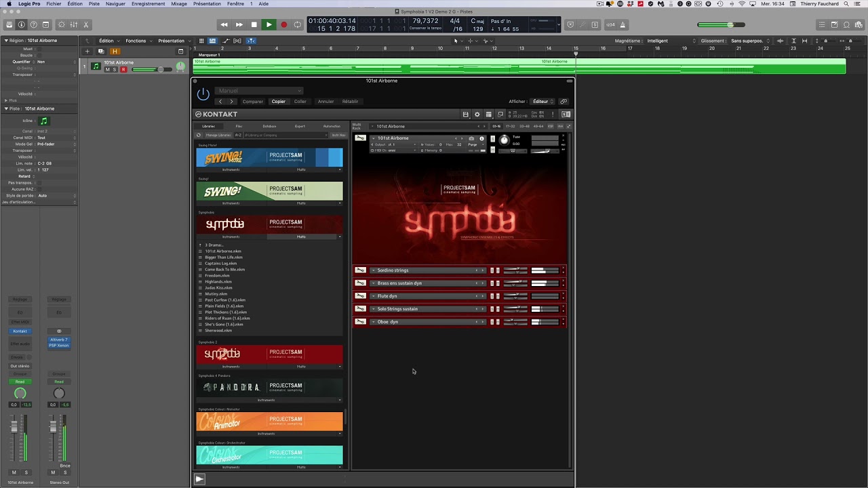
Task: Click the Annuler button
Action: click(325, 102)
